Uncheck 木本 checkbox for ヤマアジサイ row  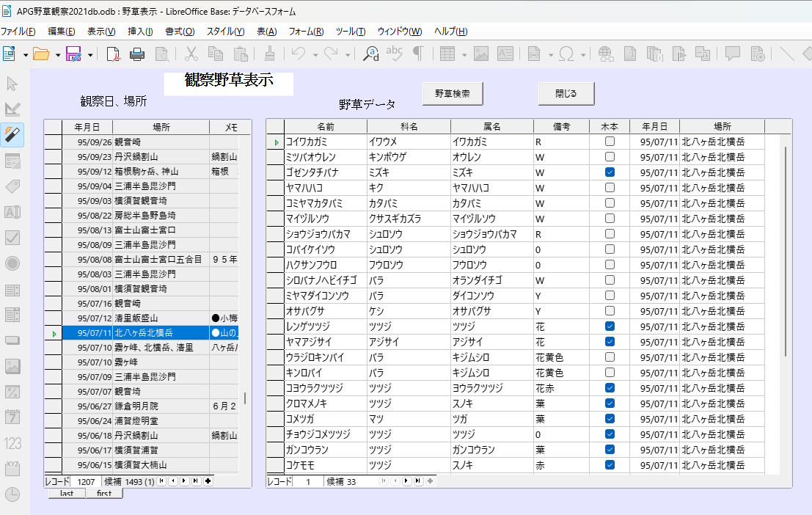click(610, 342)
